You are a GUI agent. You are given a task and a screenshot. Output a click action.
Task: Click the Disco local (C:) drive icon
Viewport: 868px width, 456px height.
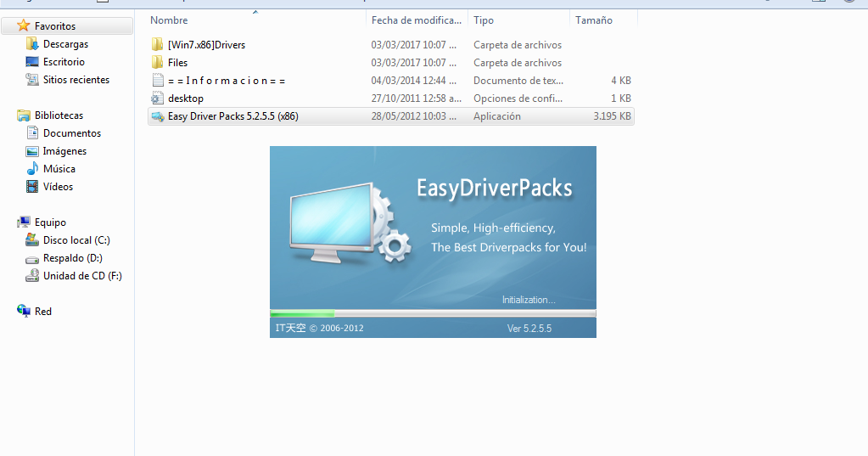[x=32, y=240]
